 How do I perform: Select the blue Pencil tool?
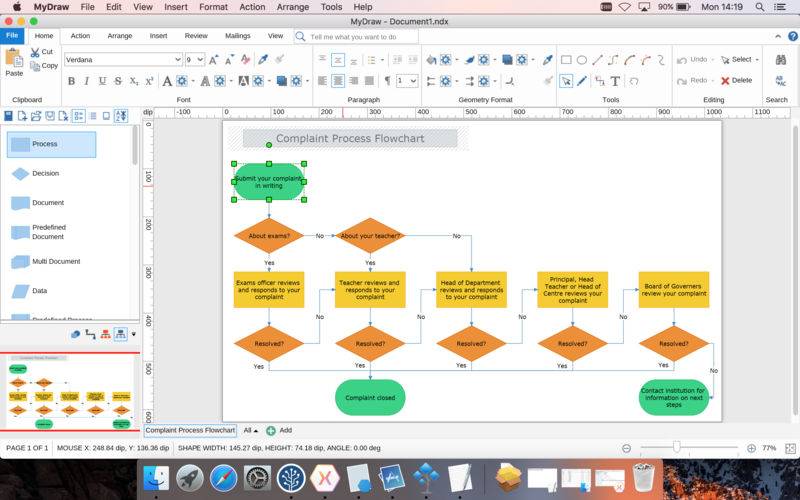pos(582,81)
